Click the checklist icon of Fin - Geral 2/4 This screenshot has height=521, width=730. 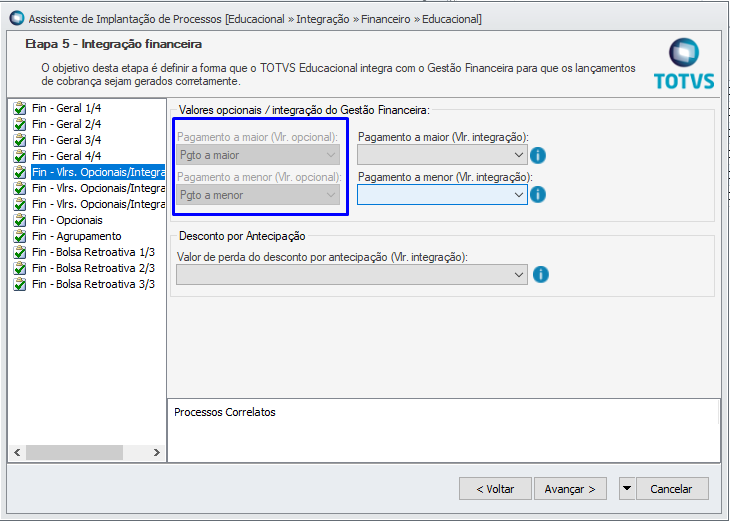click(x=20, y=124)
